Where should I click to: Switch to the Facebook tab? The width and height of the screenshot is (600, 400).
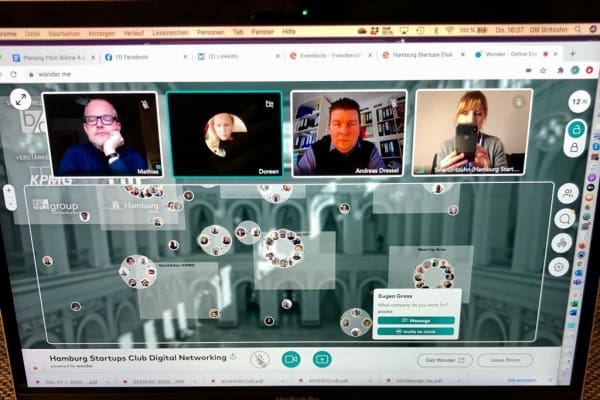point(145,57)
